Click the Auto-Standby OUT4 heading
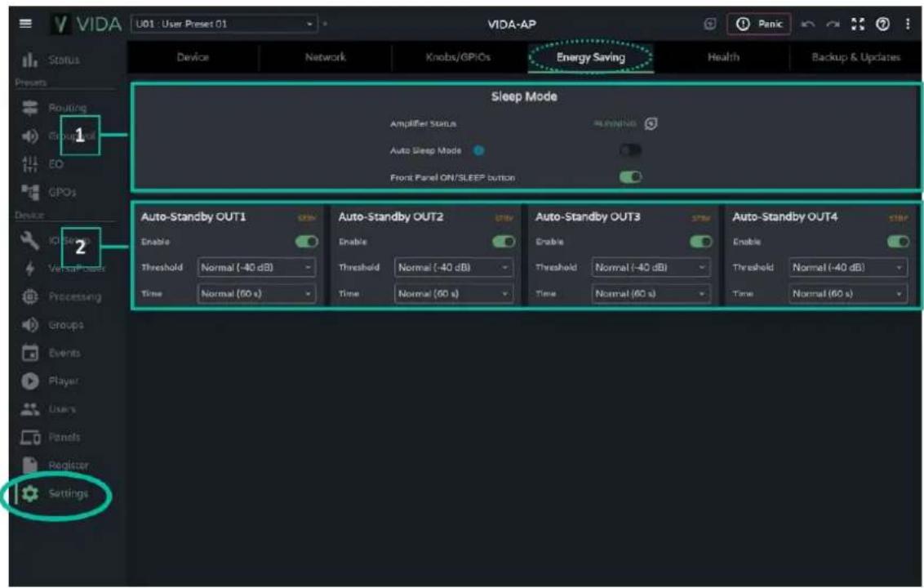 tap(785, 217)
